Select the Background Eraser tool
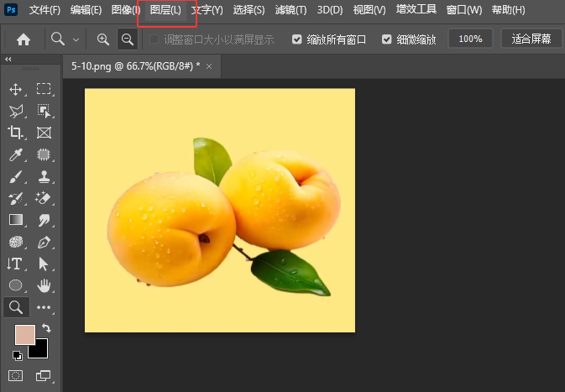The width and height of the screenshot is (565, 392). [x=44, y=199]
